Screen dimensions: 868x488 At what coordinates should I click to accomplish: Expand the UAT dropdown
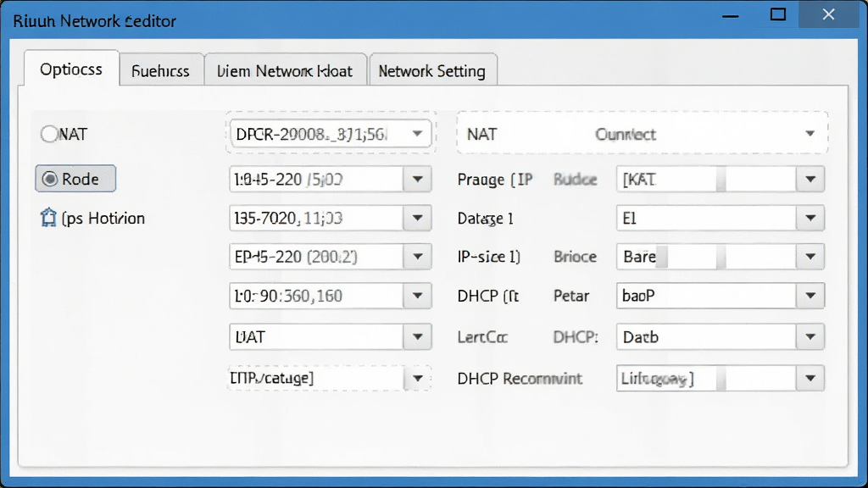point(331,337)
